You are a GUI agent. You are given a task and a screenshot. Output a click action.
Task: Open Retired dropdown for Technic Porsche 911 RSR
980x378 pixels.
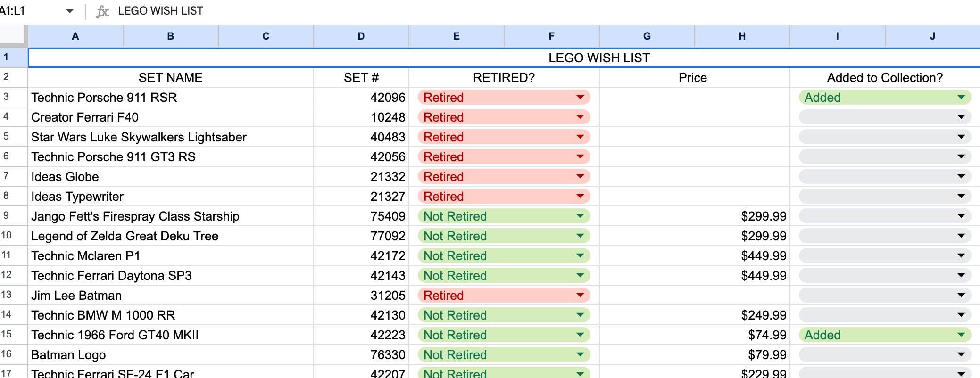[580, 98]
